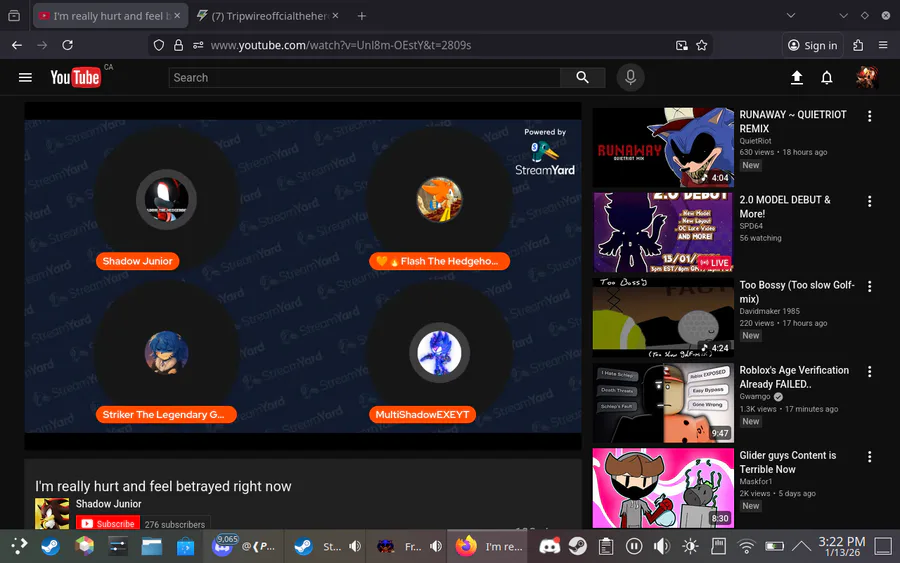Viewport: 900px width, 563px height.
Task: Close the Tripwireoffcialtheher tab
Action: [335, 16]
